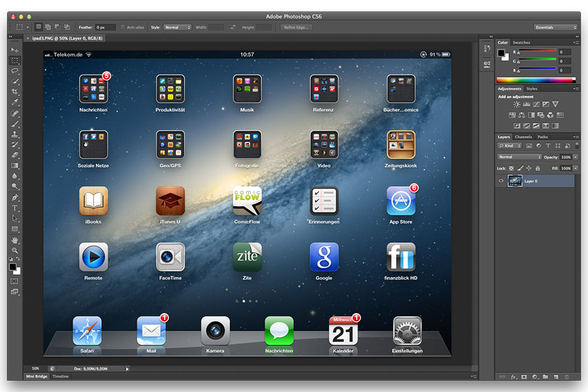Open the Fill slider dropdown arrow

(576, 169)
